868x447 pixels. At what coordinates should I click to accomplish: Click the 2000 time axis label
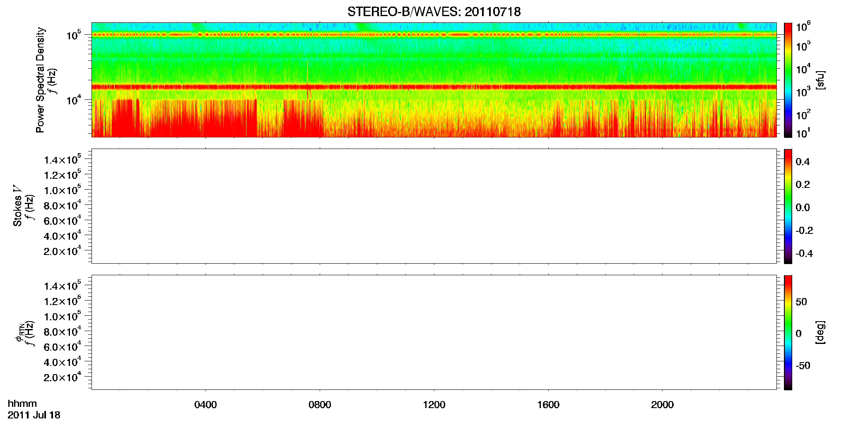tap(662, 405)
